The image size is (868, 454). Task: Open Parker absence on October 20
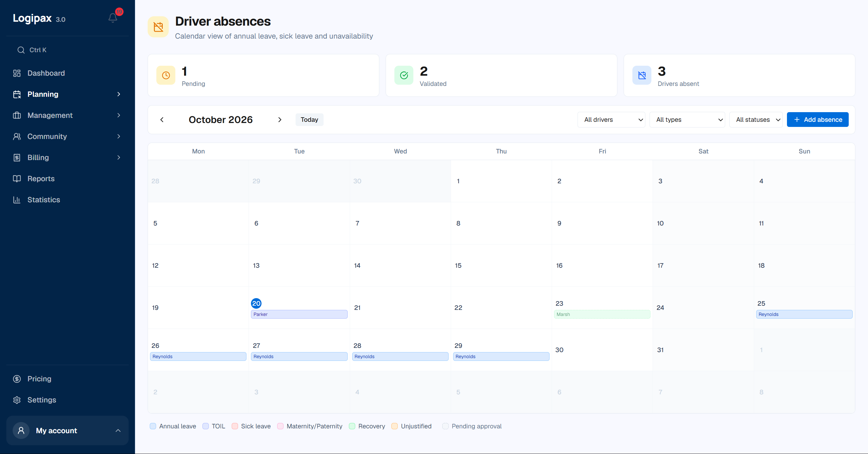click(299, 314)
